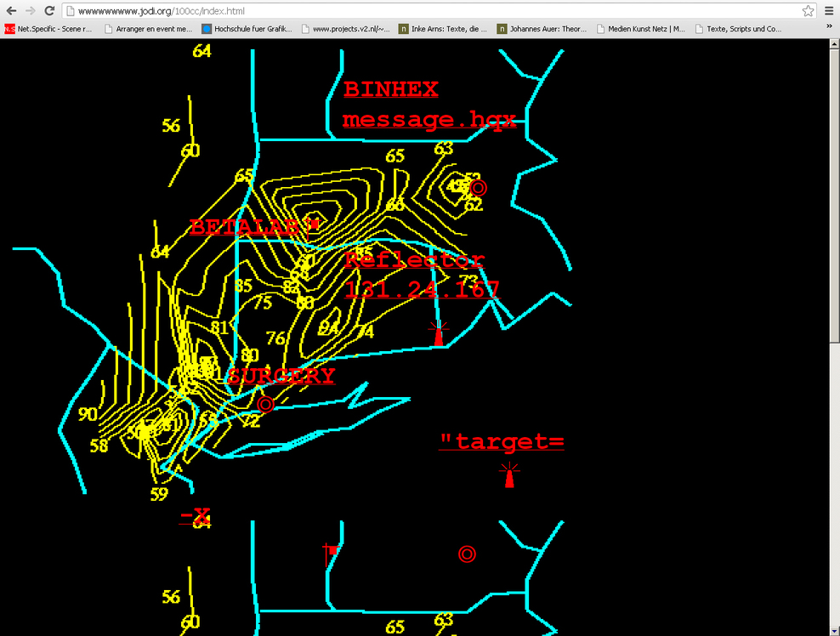Screen dimensions: 840x636
Task: Click the red flag icon next to BETALAB
Action: (x=313, y=229)
